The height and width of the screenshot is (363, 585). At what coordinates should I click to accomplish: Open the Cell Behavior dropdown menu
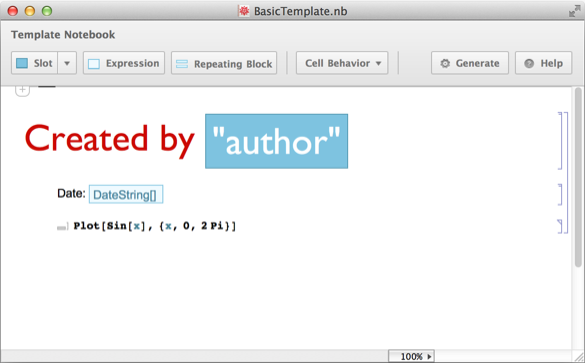tap(342, 63)
